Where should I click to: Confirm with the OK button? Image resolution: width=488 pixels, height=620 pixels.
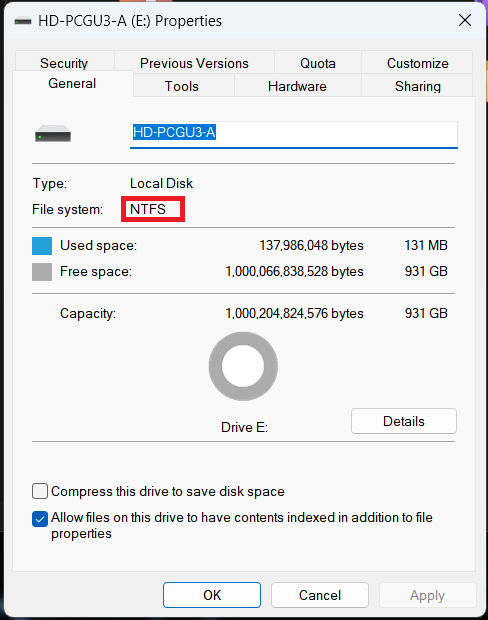click(212, 595)
